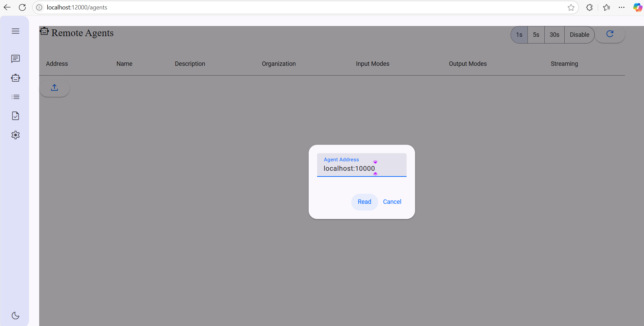Toggle dark mode moon icon

pos(16,316)
